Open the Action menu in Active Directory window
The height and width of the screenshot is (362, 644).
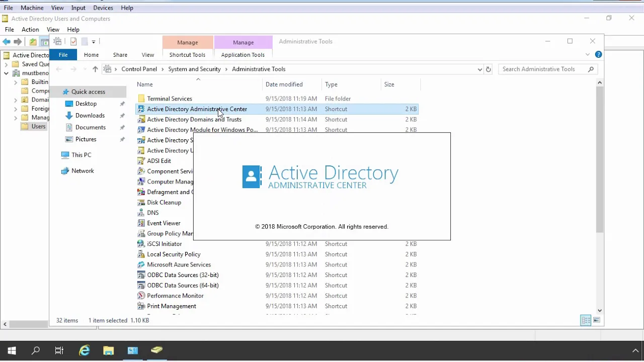click(x=30, y=30)
